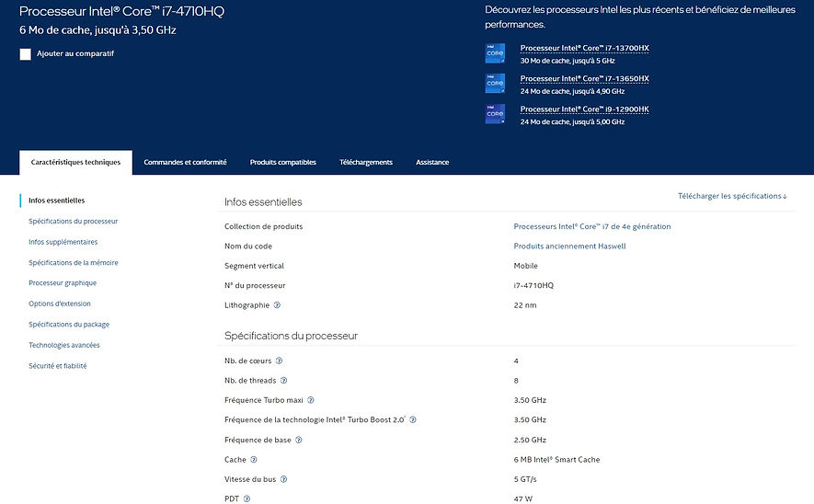
Task: Open Processeur Intel Core i7-13700HX link
Action: click(x=585, y=48)
